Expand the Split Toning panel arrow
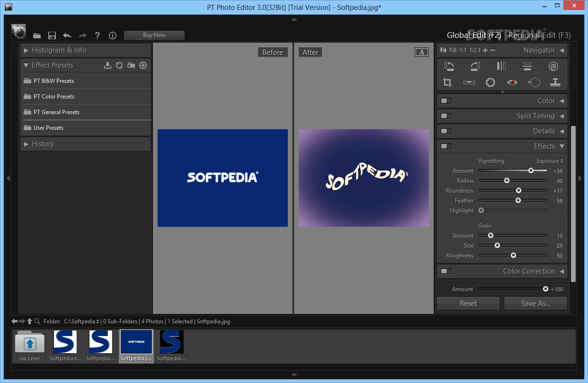The image size is (588, 383). [562, 116]
